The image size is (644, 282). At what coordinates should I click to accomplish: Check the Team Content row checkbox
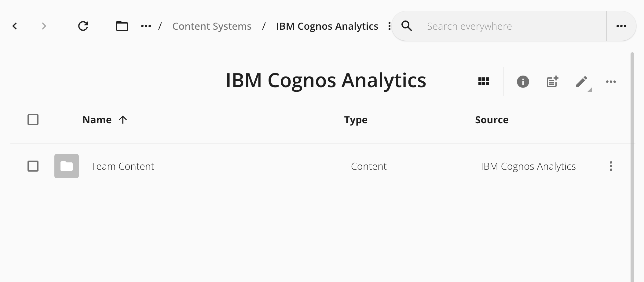pos(33,166)
